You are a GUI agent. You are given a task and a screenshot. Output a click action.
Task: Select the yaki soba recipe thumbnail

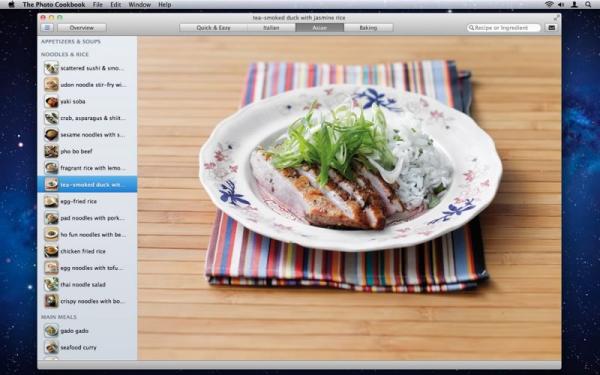[x=51, y=101]
